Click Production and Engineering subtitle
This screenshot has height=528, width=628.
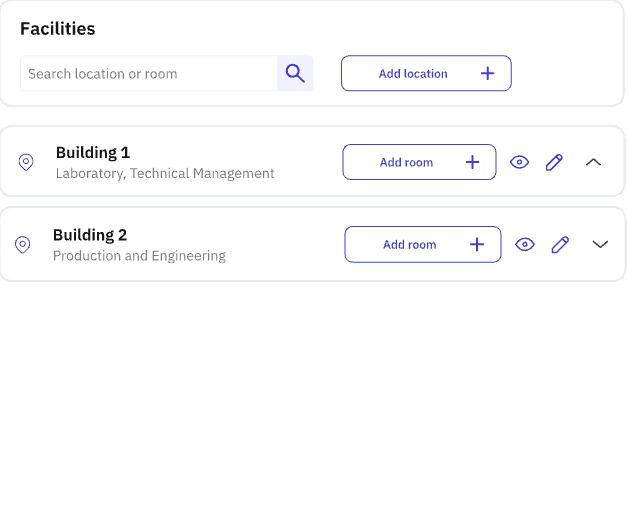139,256
